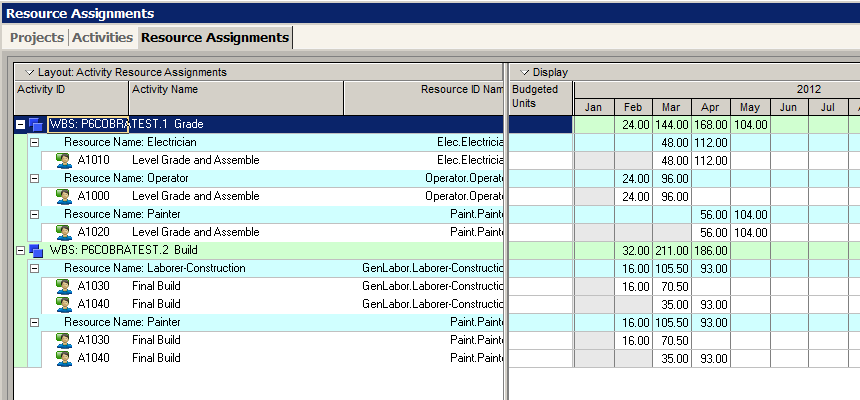Collapse the Resource Name: Electrician group

coord(35,143)
